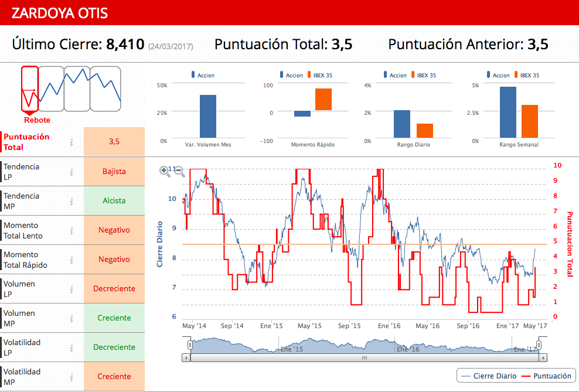Toggle Puntuación series in main legend
This screenshot has width=579, height=392.
tap(547, 376)
